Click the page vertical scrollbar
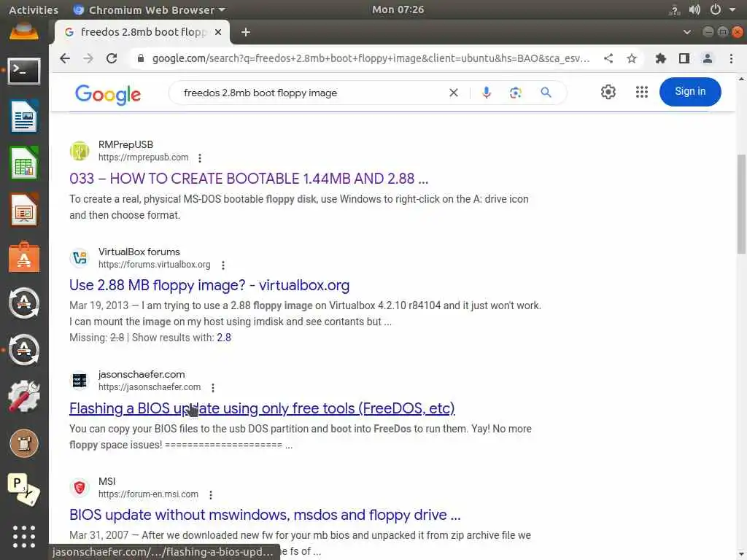The image size is (747, 560). (x=741, y=204)
